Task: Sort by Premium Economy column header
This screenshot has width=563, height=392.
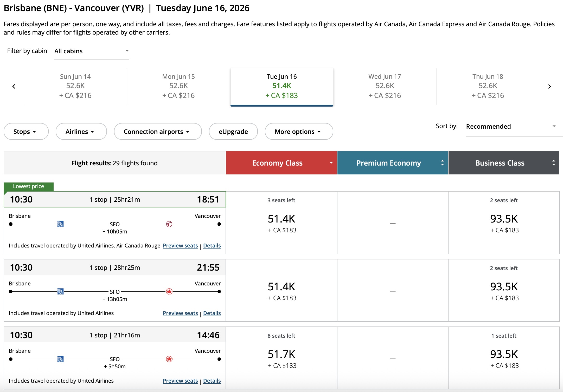Action: pos(393,163)
